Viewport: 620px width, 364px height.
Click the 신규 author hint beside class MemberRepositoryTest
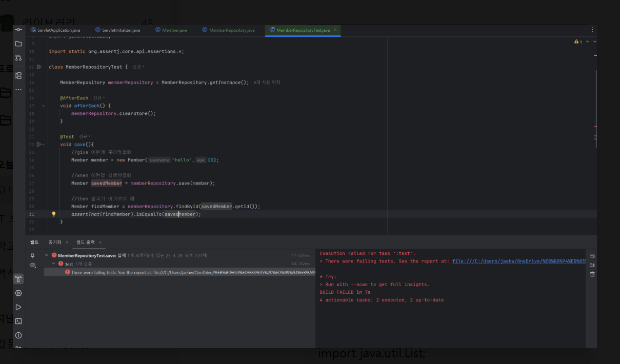[138, 67]
